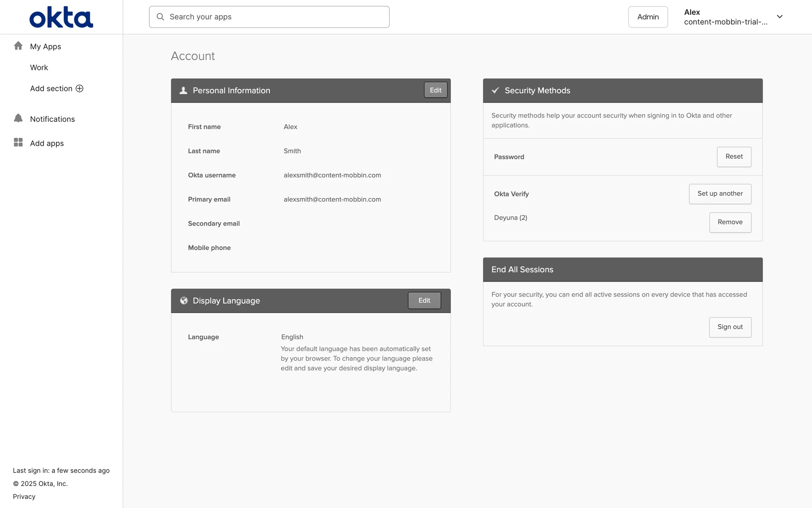Click the Add apps grid icon
The image size is (812, 508).
coord(18,142)
